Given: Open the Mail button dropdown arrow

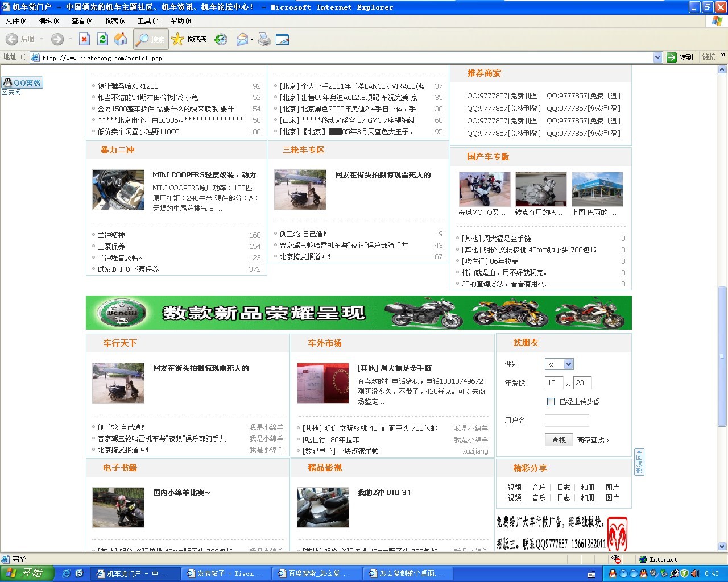Looking at the screenshot, I should (251, 39).
